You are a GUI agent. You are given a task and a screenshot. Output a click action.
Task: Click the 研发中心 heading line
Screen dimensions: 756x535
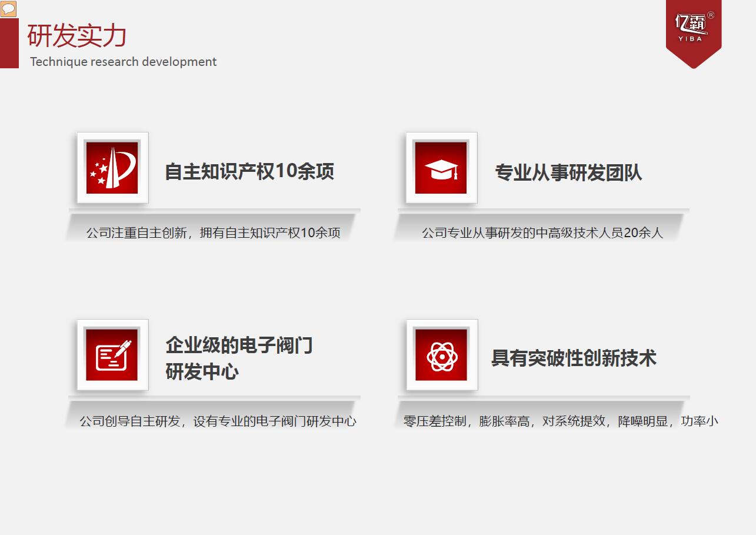202,372
